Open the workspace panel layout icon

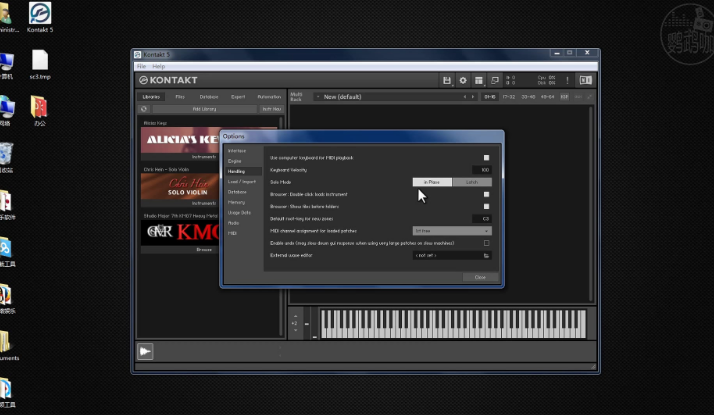pos(479,81)
